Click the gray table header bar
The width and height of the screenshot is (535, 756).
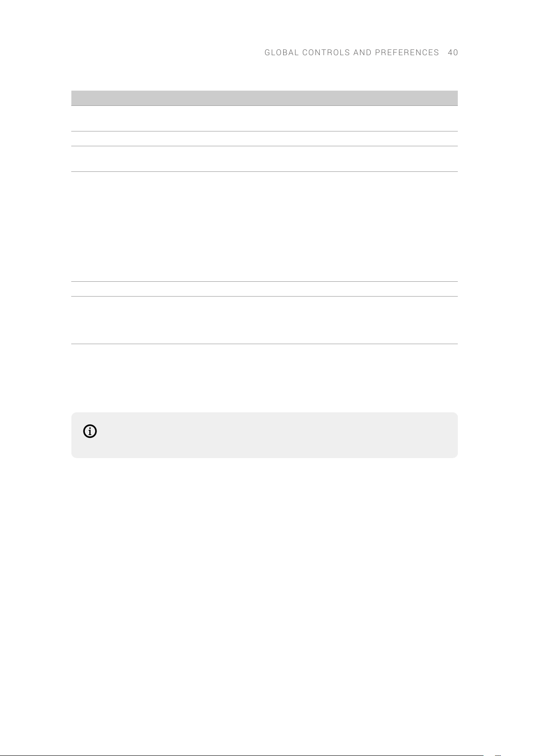coord(264,98)
